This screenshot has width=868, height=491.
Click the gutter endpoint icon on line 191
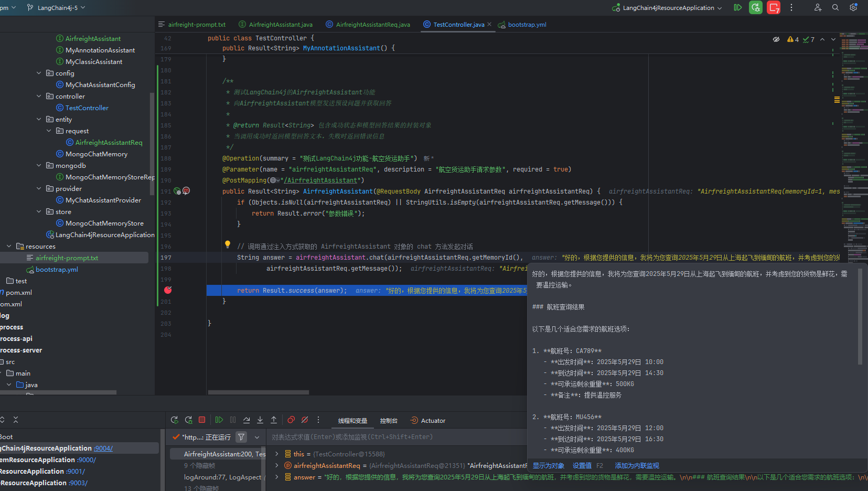coord(177,191)
